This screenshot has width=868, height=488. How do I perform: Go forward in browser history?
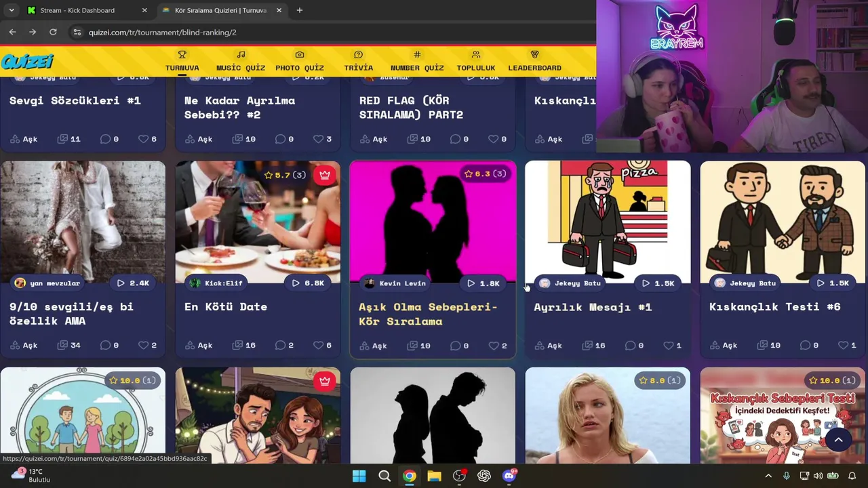click(33, 32)
